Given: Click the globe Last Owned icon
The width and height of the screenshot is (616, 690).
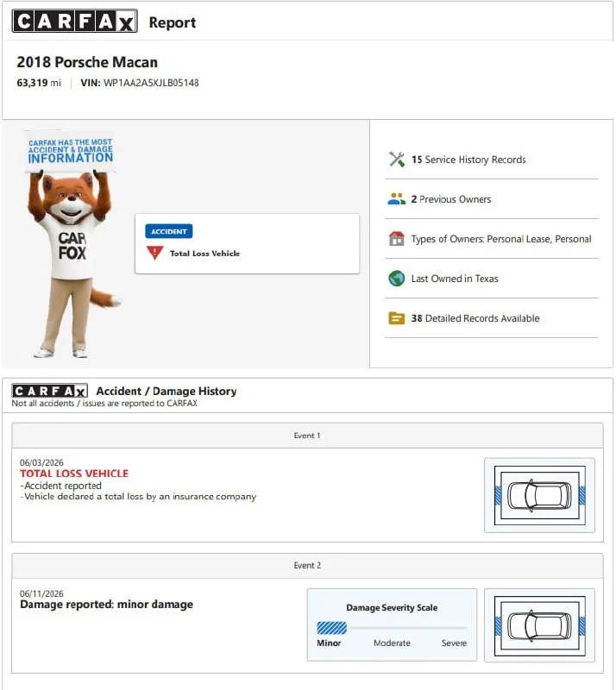Looking at the screenshot, I should click(396, 279).
